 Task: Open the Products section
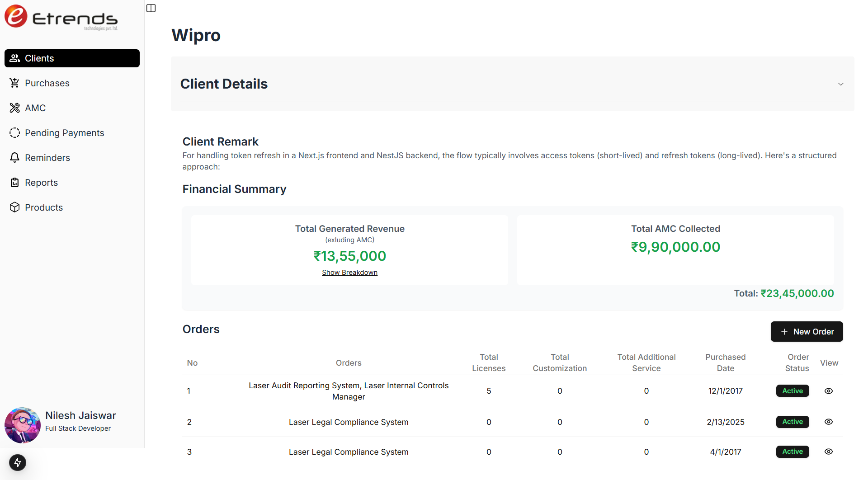click(72, 207)
